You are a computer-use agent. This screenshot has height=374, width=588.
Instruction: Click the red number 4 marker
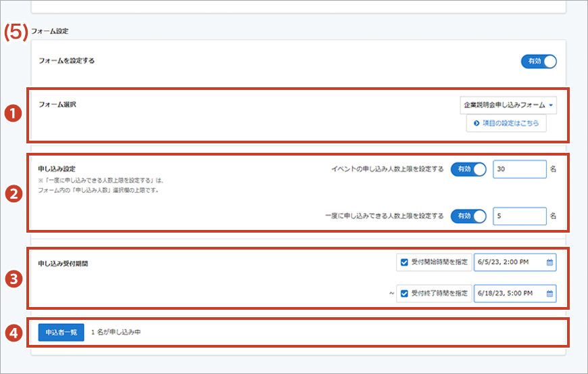(11, 332)
